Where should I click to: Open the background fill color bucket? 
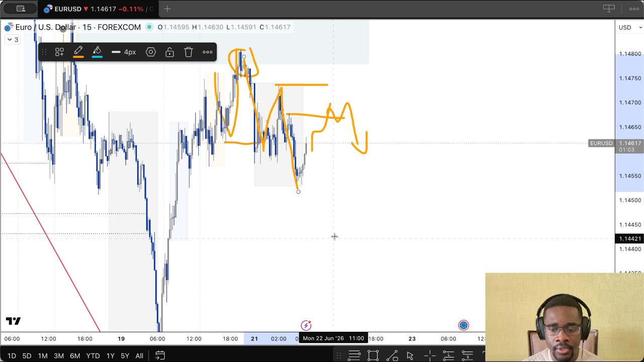point(97,52)
